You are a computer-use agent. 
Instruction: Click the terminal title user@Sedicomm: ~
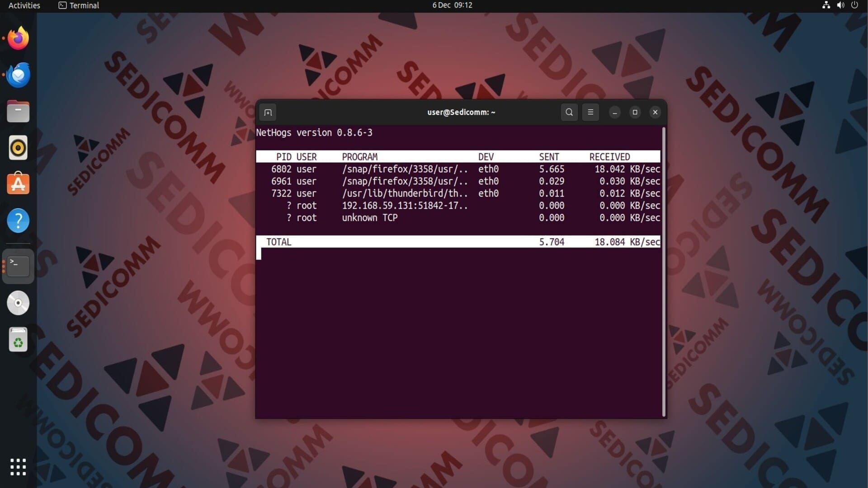pyautogui.click(x=461, y=113)
